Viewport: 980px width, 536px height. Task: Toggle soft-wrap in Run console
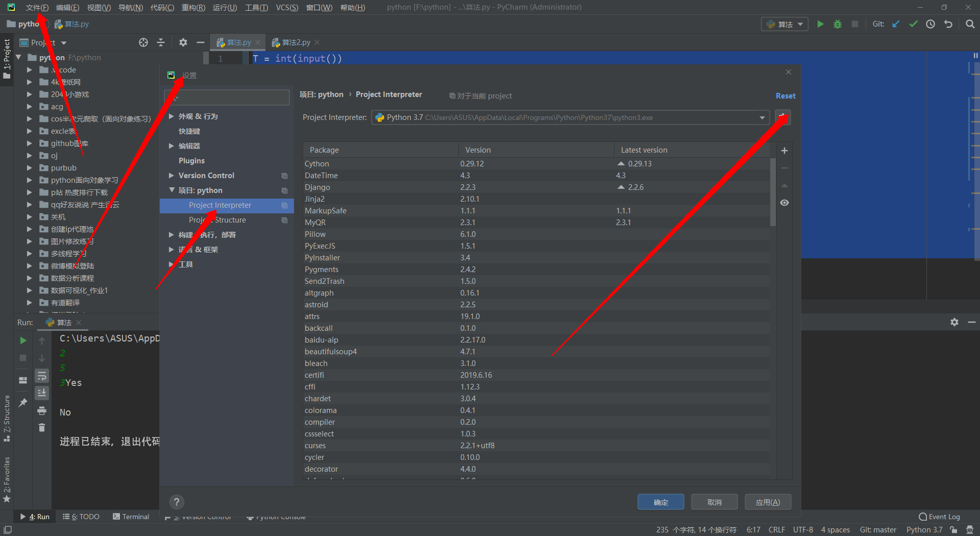(x=42, y=376)
